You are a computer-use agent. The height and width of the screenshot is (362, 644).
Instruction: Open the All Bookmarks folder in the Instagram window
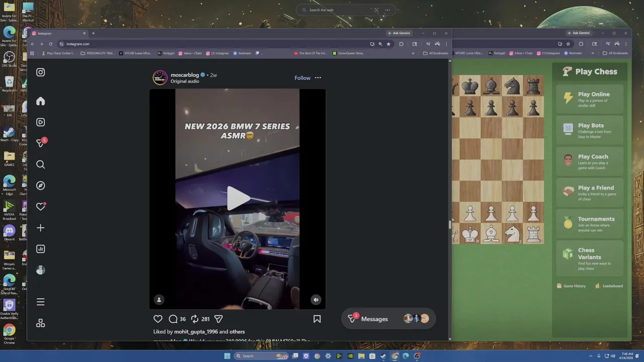[x=435, y=53]
